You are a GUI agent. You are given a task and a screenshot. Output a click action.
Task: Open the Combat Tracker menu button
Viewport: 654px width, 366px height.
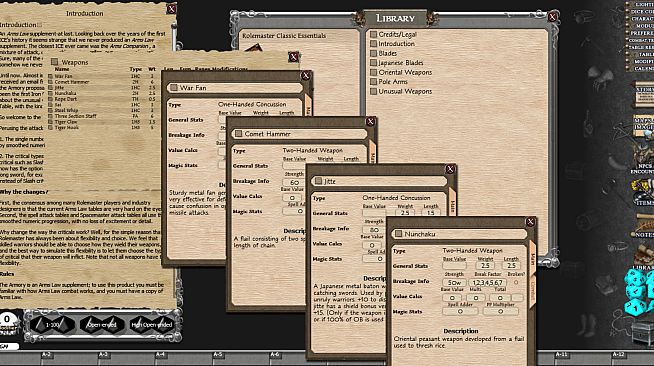click(641, 40)
